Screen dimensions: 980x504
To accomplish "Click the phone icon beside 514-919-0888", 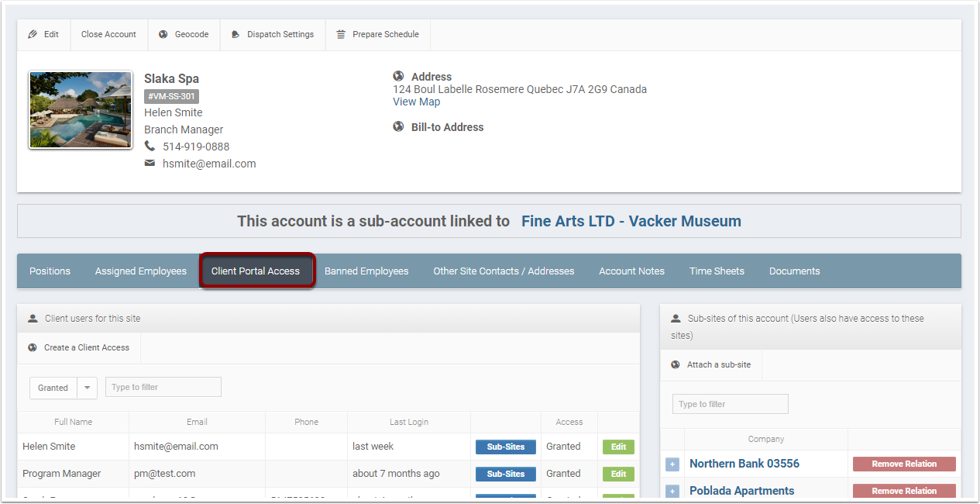I will [x=148, y=146].
